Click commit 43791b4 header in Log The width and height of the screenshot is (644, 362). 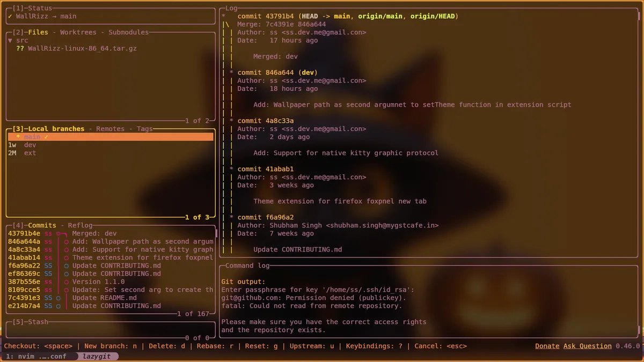348,16
